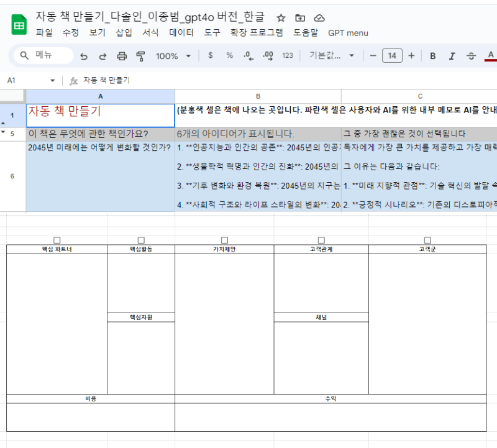Screen dimensions: 497x448
Task: Check the box above 가치제안
Action: pos(224,240)
